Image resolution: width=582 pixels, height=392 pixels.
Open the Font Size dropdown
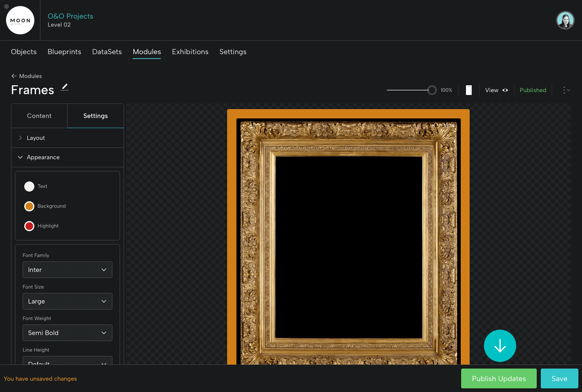(67, 301)
